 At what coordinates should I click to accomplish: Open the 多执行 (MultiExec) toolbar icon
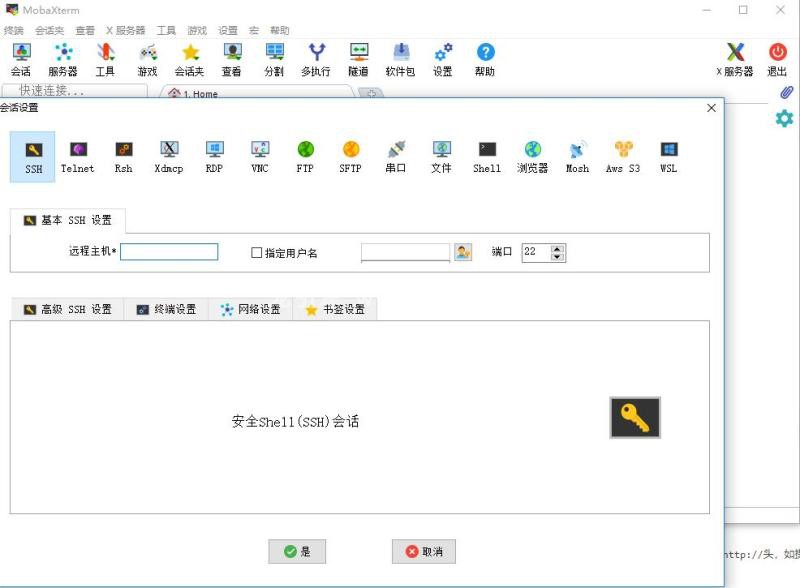[316, 60]
